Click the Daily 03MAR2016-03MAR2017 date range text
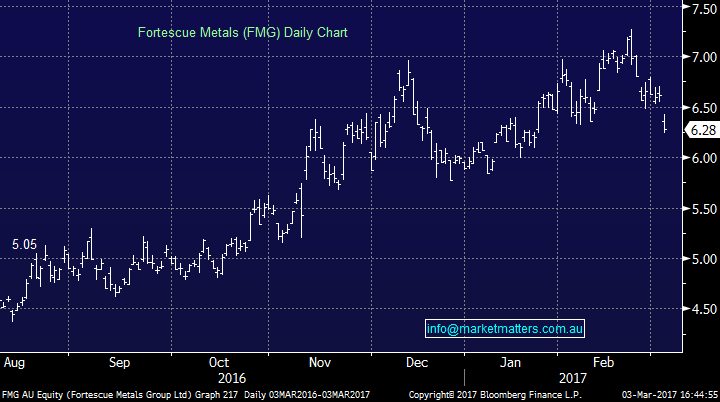This screenshot has height=402, width=720. (307, 395)
